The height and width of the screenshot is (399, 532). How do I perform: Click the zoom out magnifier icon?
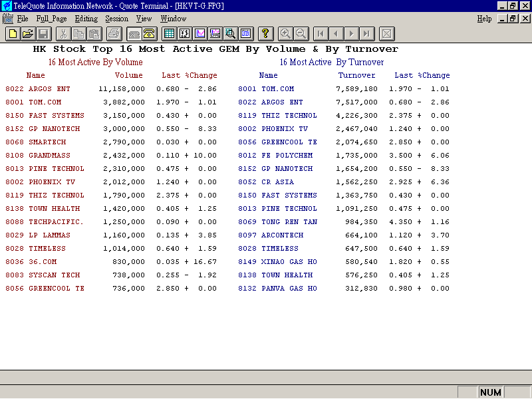(301, 34)
